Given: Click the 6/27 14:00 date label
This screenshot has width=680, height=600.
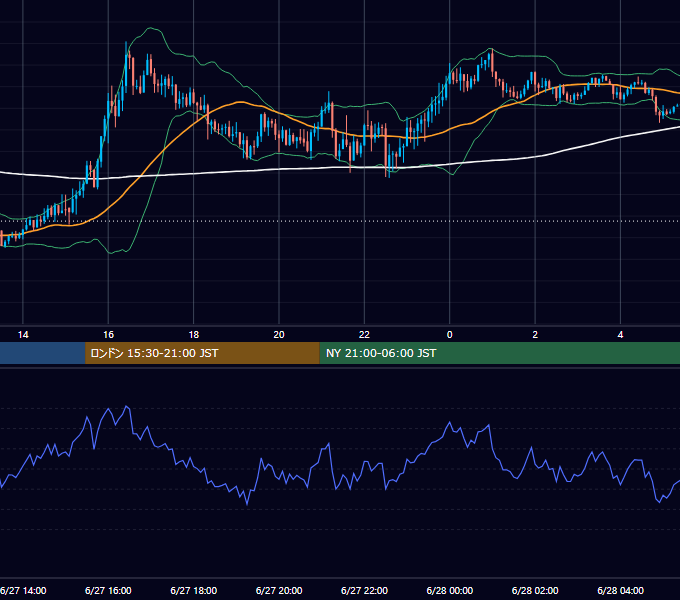Looking at the screenshot, I should click(x=23, y=590).
